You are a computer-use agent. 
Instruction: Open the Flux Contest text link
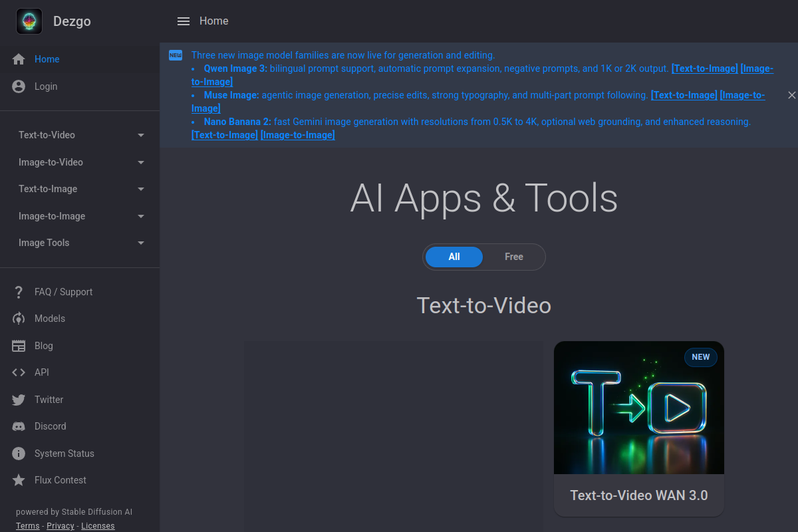[61, 480]
